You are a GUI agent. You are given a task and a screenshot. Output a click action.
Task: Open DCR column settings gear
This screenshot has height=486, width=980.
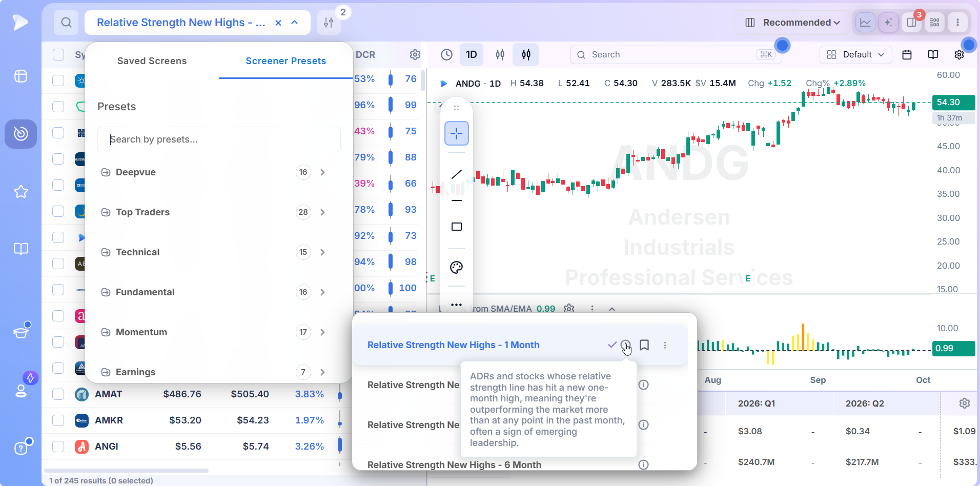[x=415, y=55]
